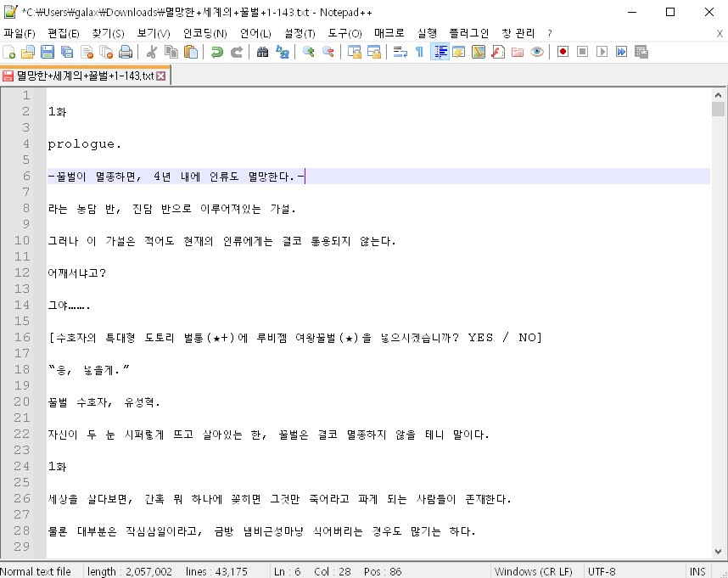
Task: Toggle Folder as Workspace panel
Action: pyautogui.click(x=518, y=52)
